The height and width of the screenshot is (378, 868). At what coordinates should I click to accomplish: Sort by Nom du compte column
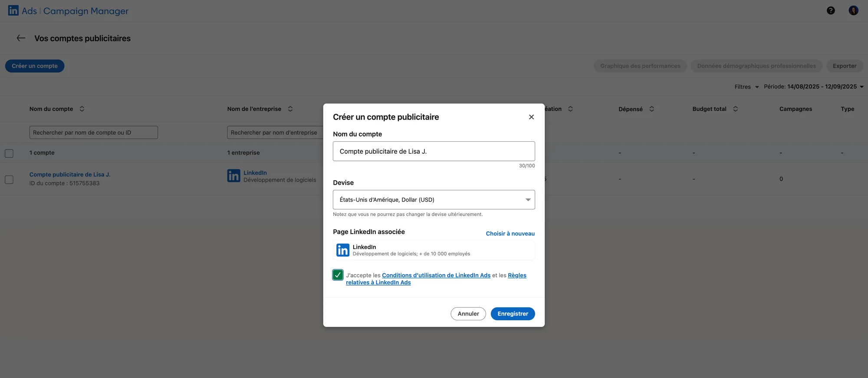click(x=82, y=109)
